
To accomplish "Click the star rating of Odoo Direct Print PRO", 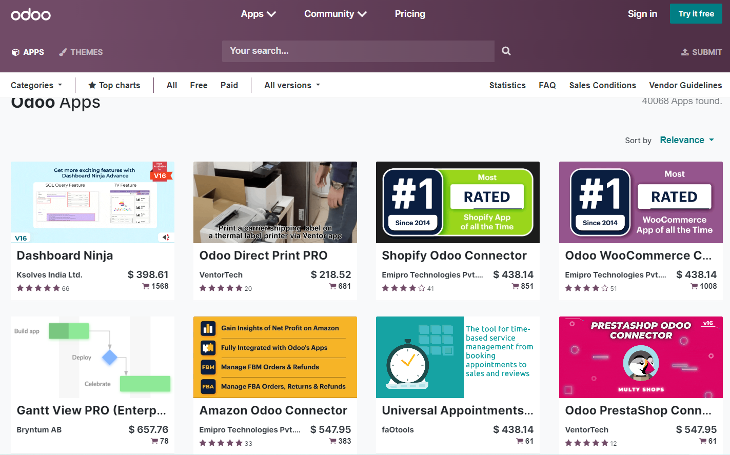I will pyautogui.click(x=221, y=288).
